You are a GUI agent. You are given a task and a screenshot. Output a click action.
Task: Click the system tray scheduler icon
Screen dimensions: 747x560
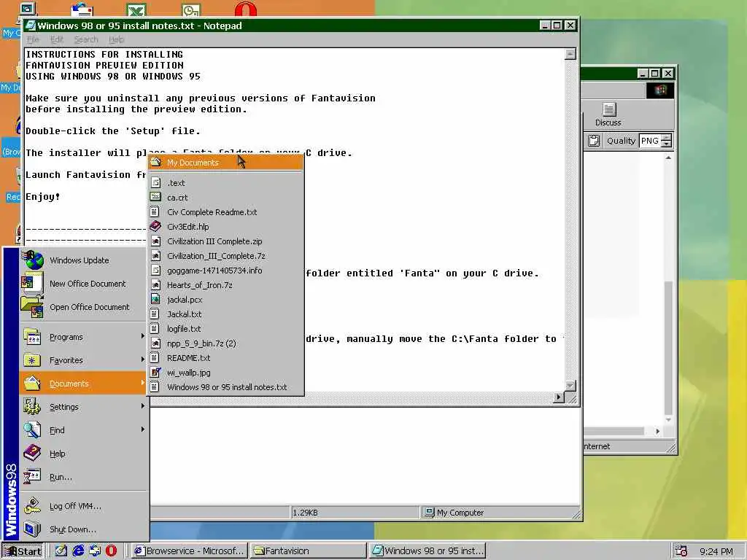point(681,551)
